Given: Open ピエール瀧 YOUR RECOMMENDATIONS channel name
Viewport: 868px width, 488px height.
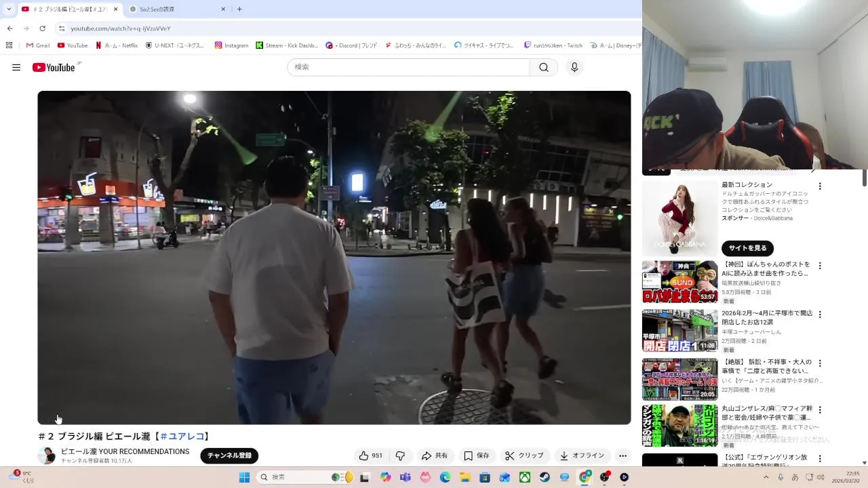Looking at the screenshot, I should pos(125,451).
